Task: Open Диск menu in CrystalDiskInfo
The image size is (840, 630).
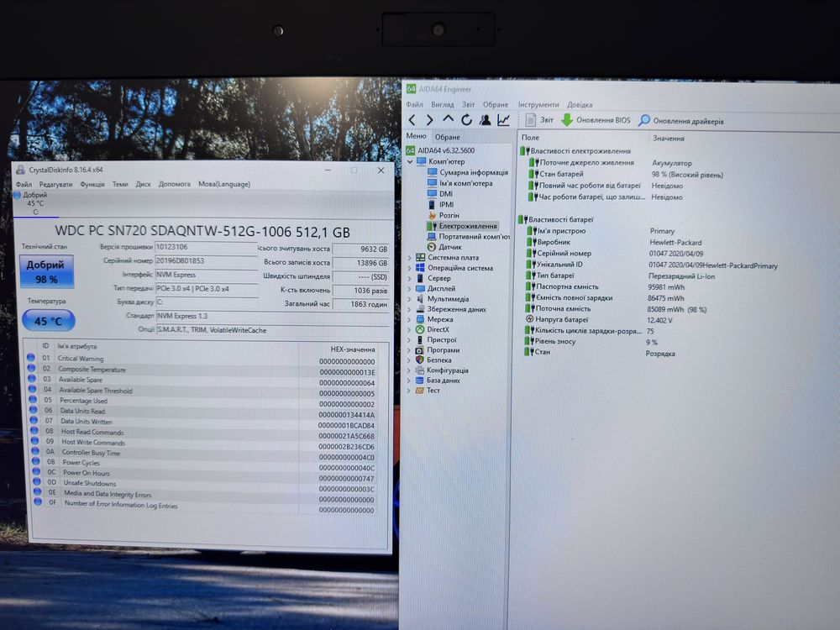Action: [x=143, y=184]
